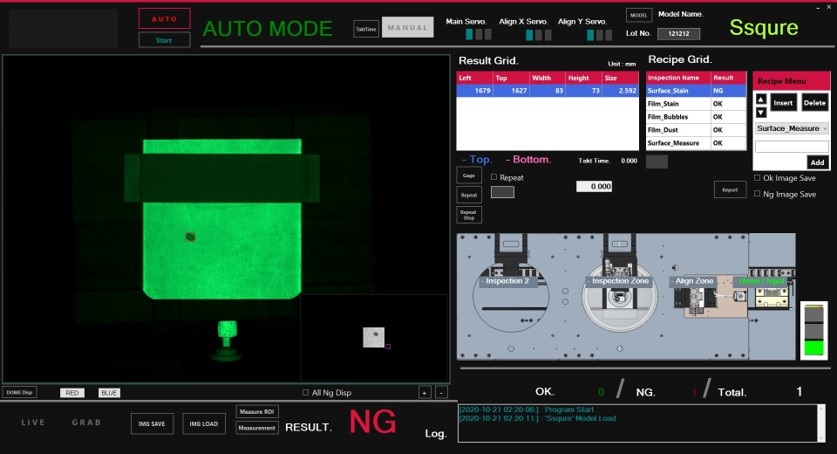Click the Inspection Zone station on machine map

620,281
